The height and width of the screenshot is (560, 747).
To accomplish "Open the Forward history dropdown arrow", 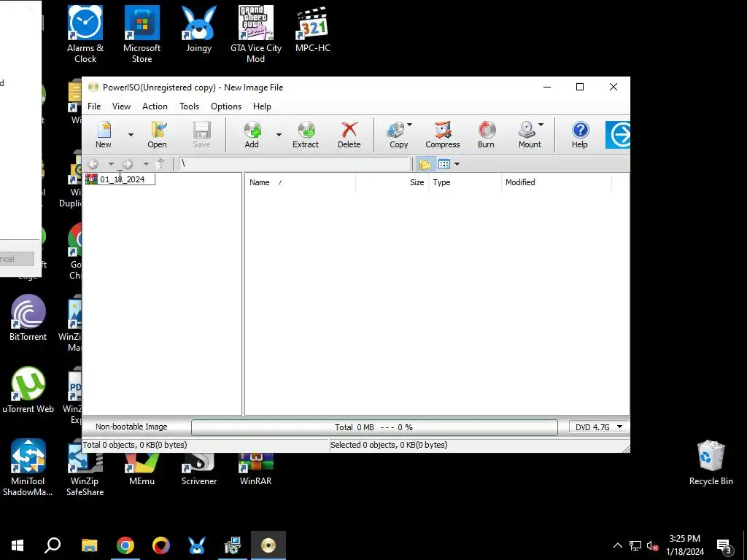I will [146, 164].
